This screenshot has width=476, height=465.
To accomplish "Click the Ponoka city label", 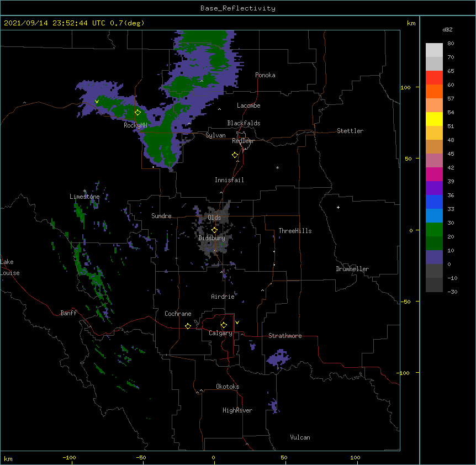I will (265, 75).
